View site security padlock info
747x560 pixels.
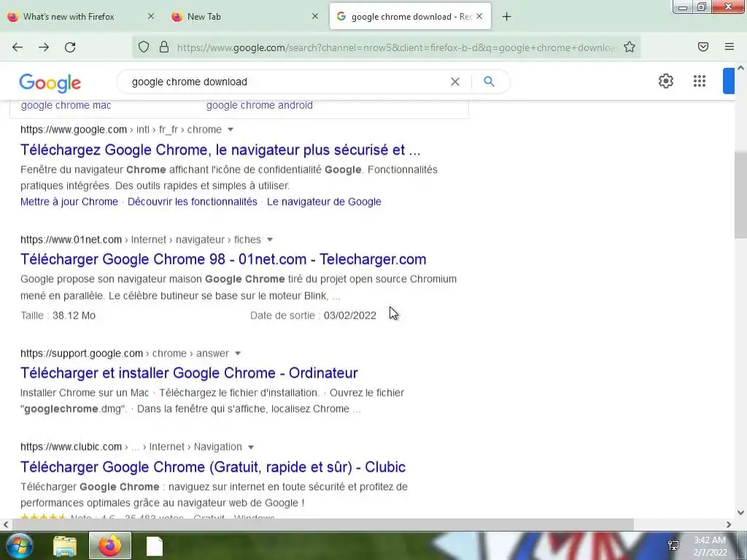(x=164, y=47)
